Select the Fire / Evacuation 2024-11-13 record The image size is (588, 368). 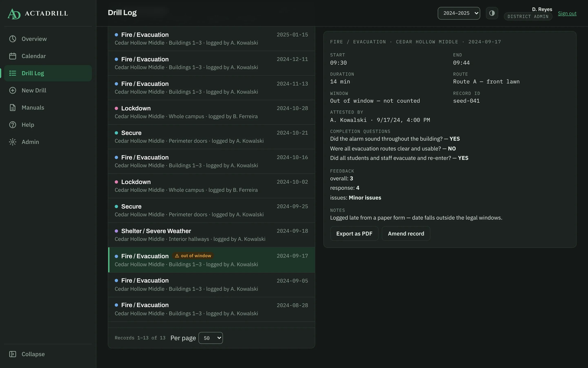click(211, 88)
